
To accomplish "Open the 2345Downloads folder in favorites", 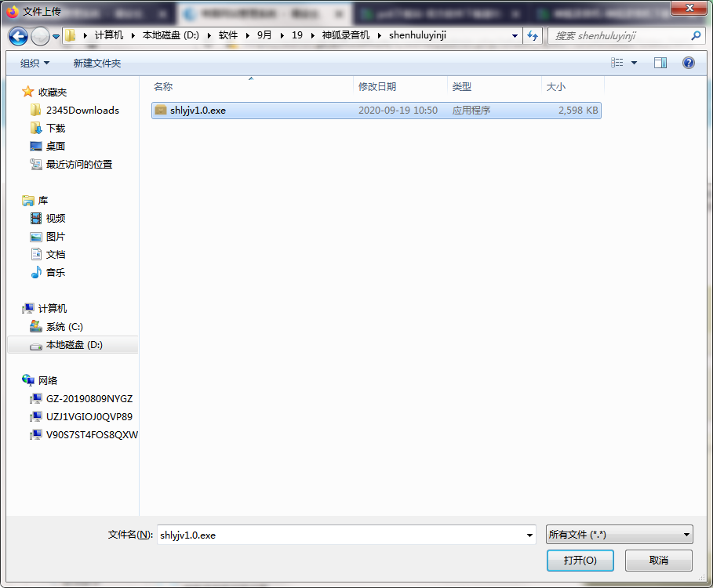I will coord(82,110).
